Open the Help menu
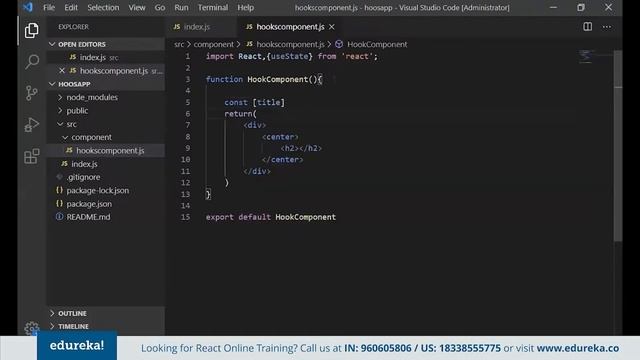Viewport: 640px width, 360px height. (x=245, y=7)
